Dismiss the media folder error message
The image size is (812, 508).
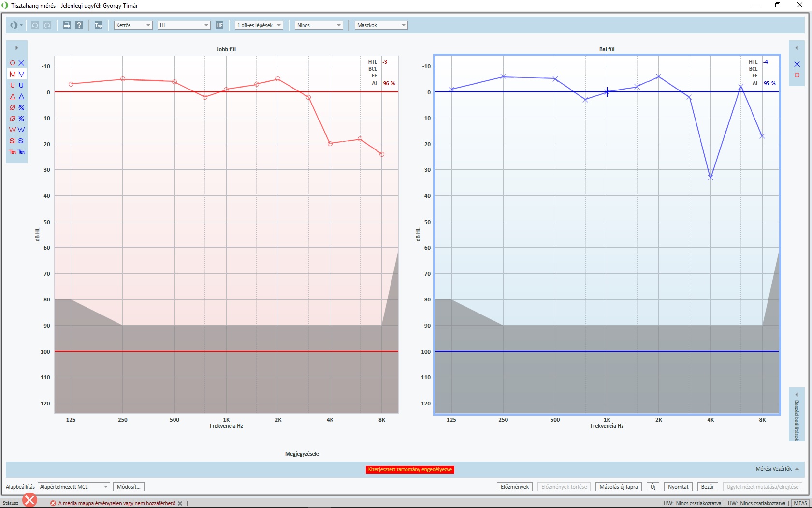coord(180,503)
